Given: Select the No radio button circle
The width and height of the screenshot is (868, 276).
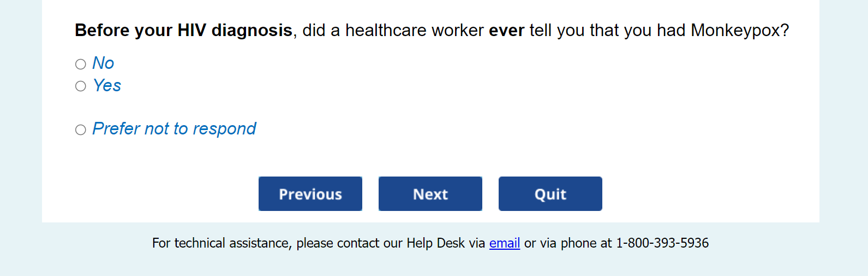Looking at the screenshot, I should [81, 64].
